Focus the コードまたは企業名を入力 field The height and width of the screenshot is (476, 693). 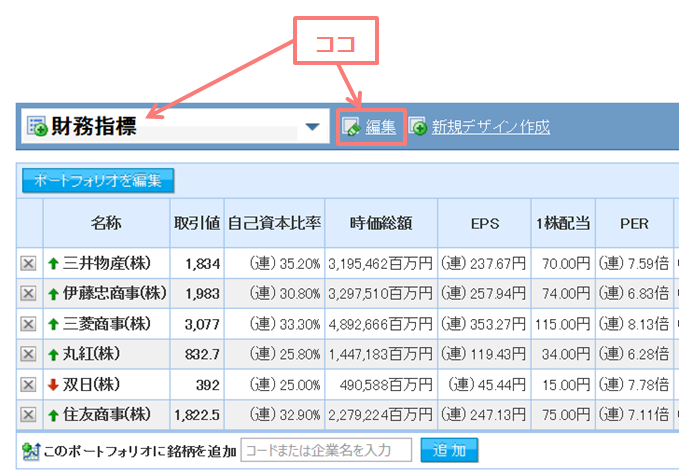click(x=326, y=450)
